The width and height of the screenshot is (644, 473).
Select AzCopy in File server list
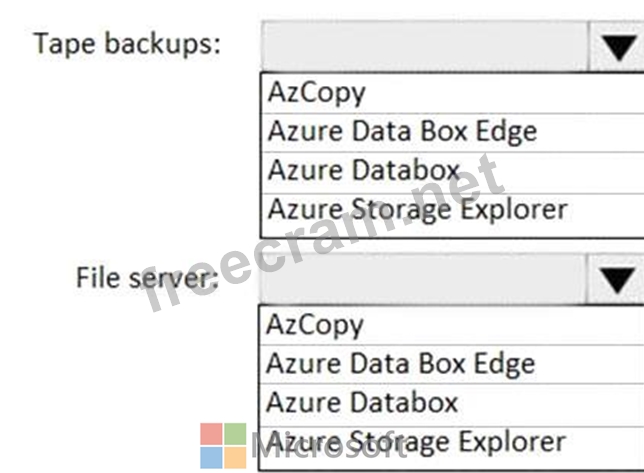pyautogui.click(x=316, y=324)
